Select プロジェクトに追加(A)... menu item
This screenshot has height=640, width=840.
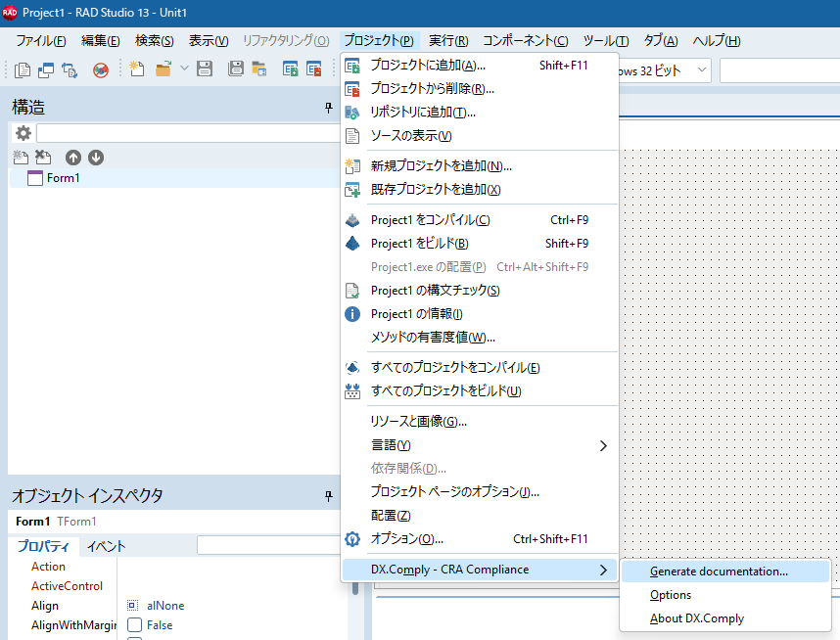tap(480, 66)
